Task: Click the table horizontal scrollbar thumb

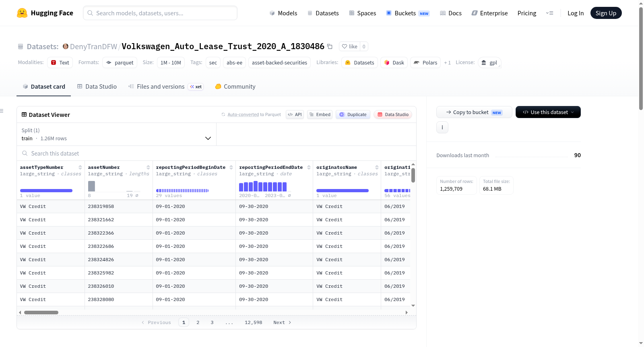Action: click(x=41, y=312)
